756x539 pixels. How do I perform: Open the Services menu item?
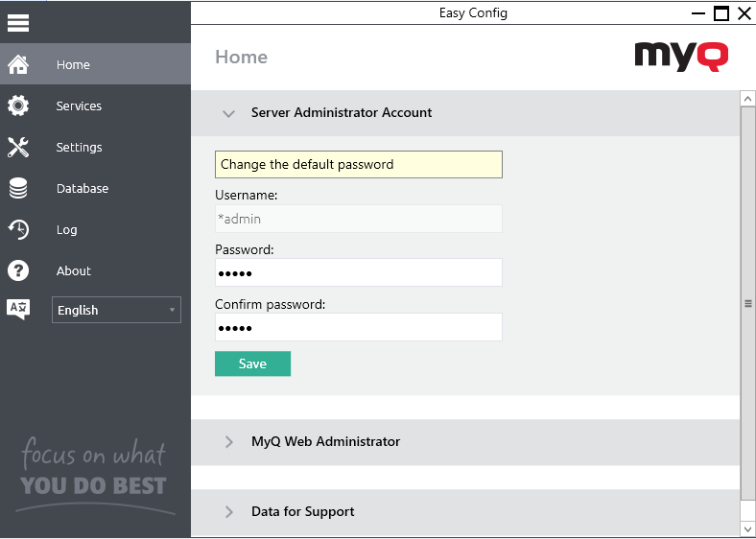coord(79,106)
